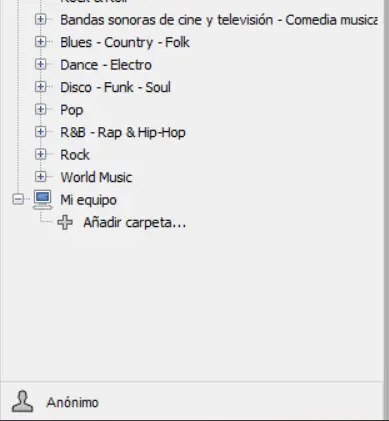
Task: Expand the Disco - Funk - Soul node
Action: (40, 87)
